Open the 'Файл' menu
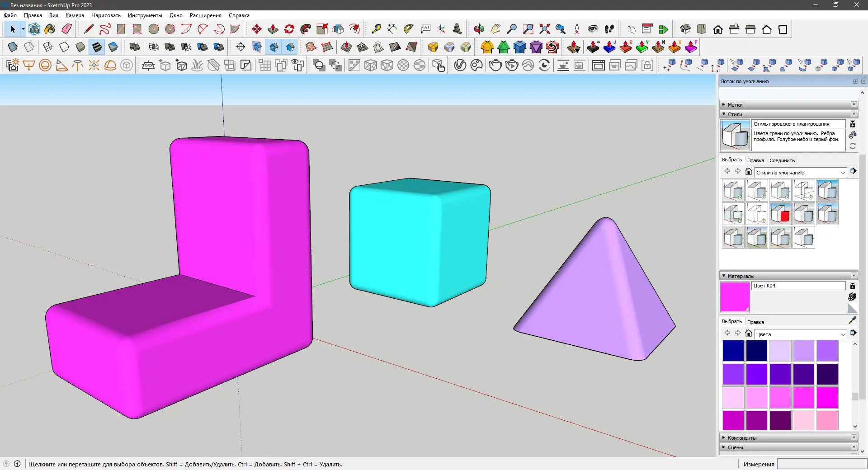The image size is (868, 470). (x=10, y=15)
